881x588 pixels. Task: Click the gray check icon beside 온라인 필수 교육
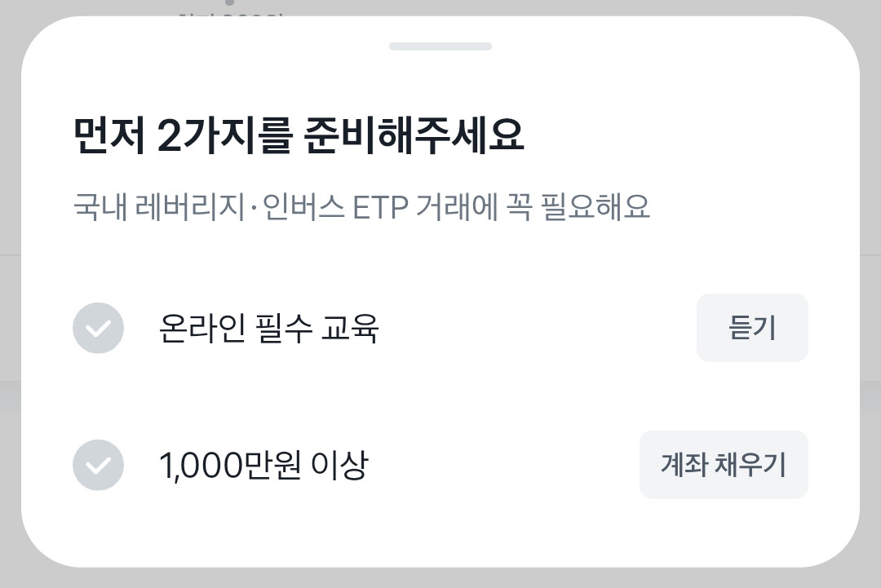[x=98, y=328]
